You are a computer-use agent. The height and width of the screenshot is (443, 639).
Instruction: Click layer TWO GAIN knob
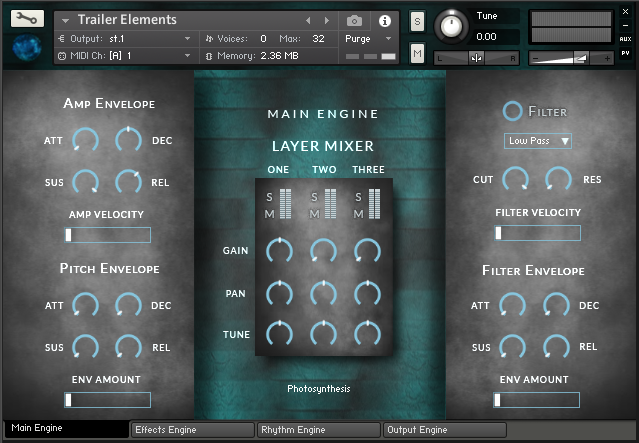324,251
